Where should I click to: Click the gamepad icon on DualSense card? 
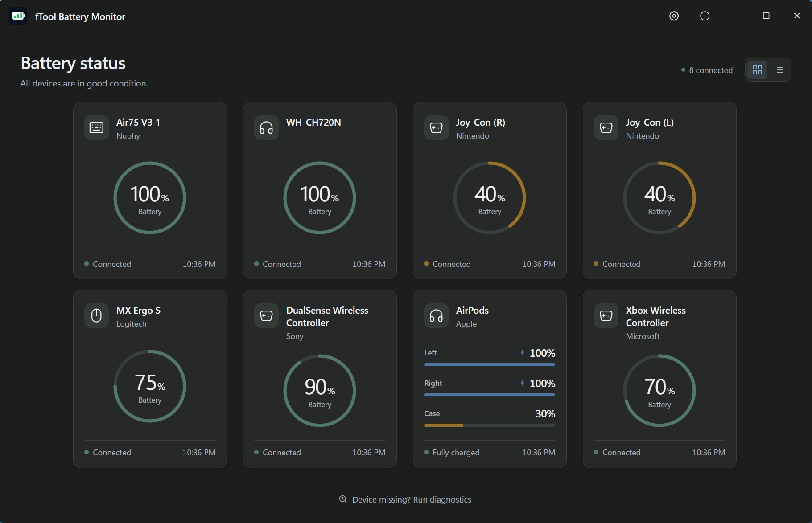click(266, 316)
